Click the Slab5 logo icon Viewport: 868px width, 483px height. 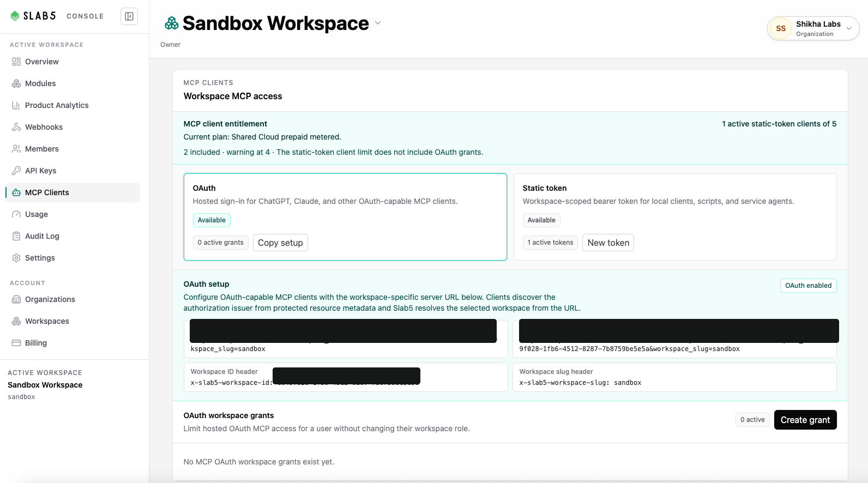click(15, 16)
